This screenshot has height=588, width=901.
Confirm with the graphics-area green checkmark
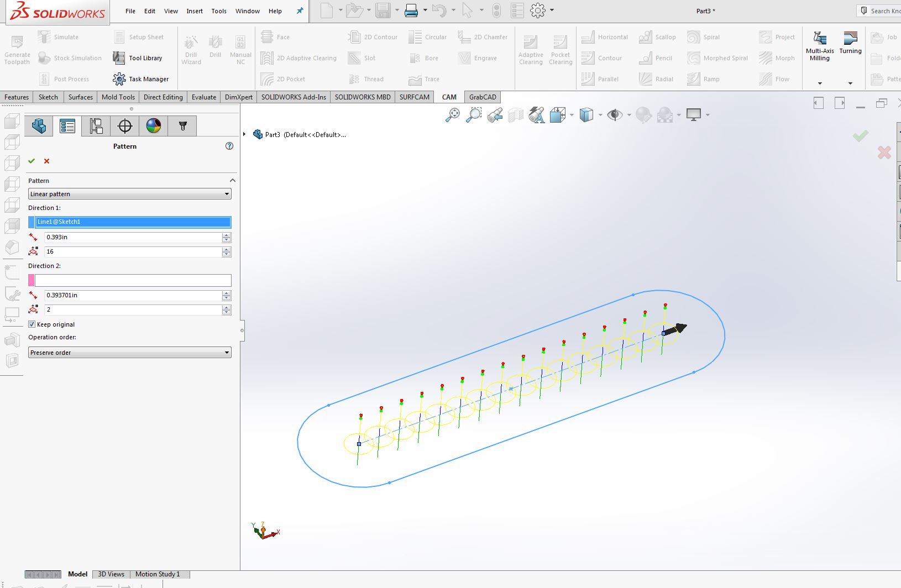point(860,136)
